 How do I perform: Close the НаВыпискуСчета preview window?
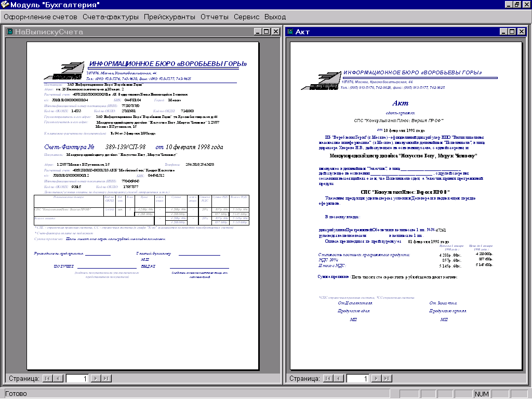pyautogui.click(x=275, y=32)
